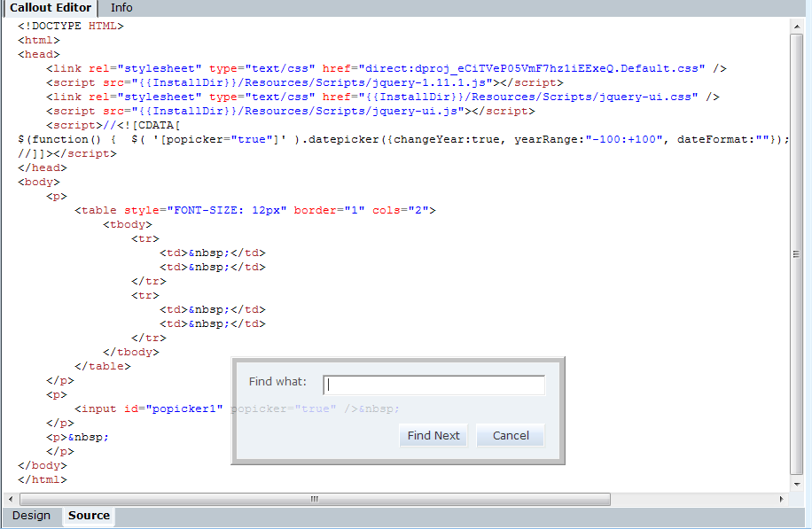Image resolution: width=812 pixels, height=529 pixels.
Task: Click the vertical scrollbar thumb
Action: (796, 253)
